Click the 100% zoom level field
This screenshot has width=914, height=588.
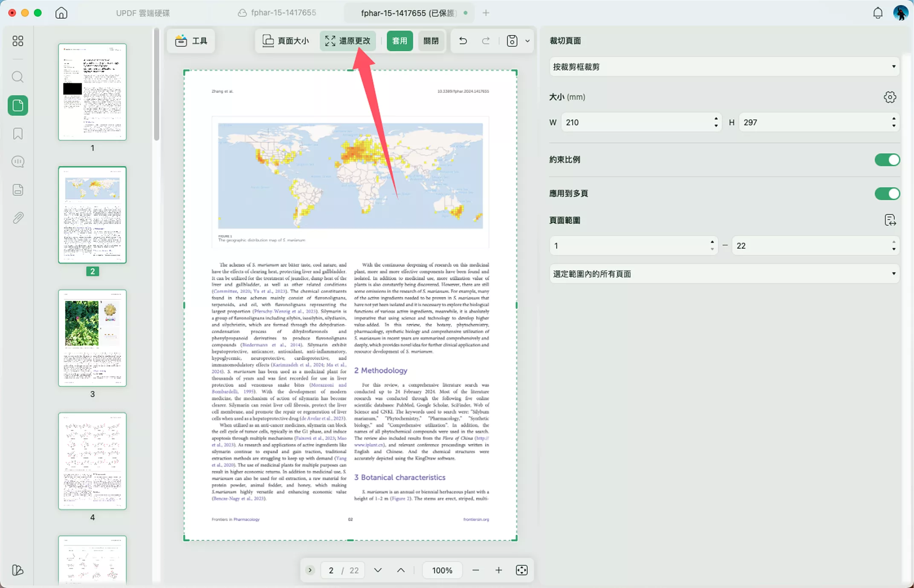(443, 570)
